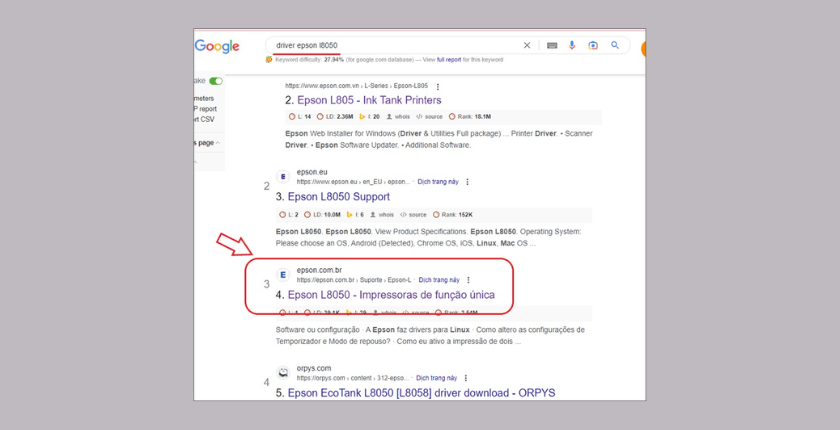Click sidebar link ending in 'rt CSV'

point(204,119)
